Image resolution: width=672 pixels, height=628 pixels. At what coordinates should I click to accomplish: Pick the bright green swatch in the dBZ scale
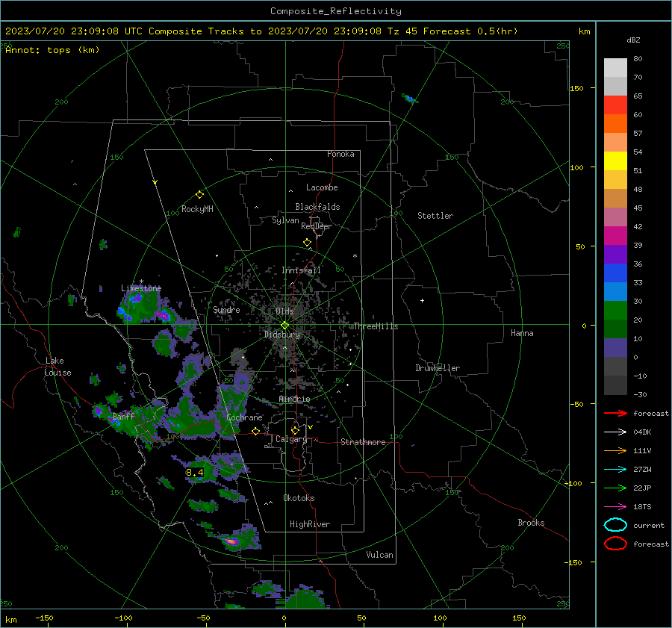(x=615, y=311)
